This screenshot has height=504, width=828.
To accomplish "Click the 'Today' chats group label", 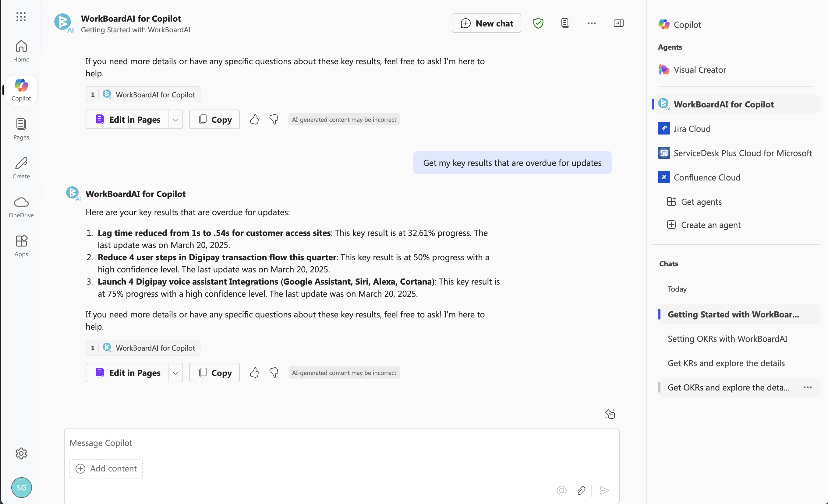I will (x=677, y=289).
